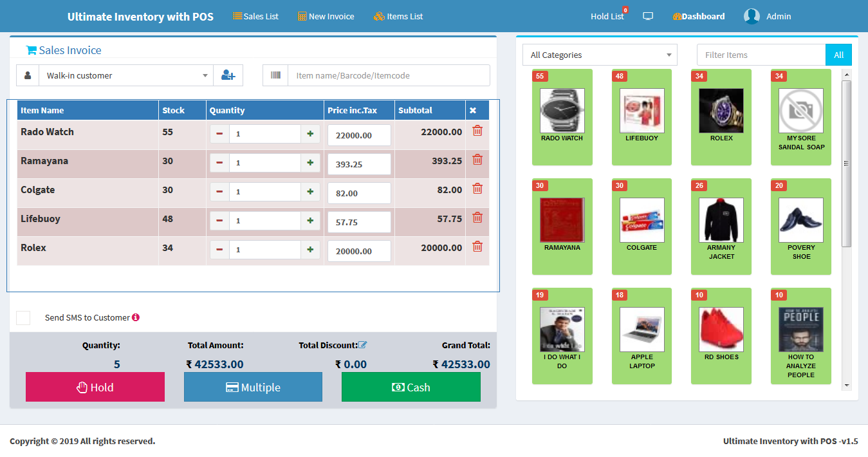Image resolution: width=868 pixels, height=457 pixels.
Task: Decrease Rolex quantity with minus icon
Action: [x=219, y=250]
